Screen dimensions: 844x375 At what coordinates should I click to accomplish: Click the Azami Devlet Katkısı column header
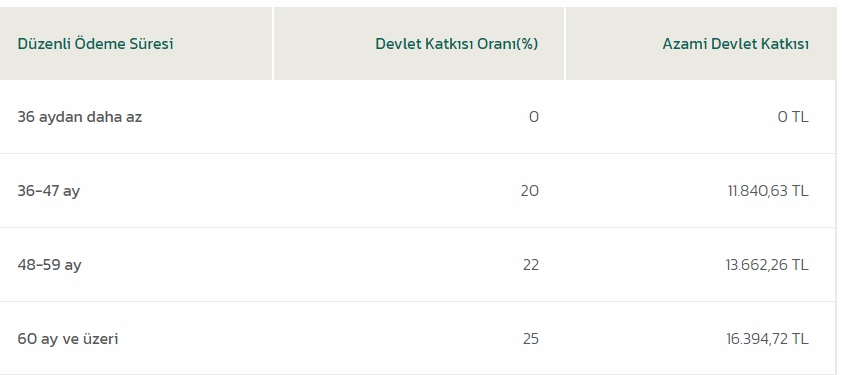(735, 44)
